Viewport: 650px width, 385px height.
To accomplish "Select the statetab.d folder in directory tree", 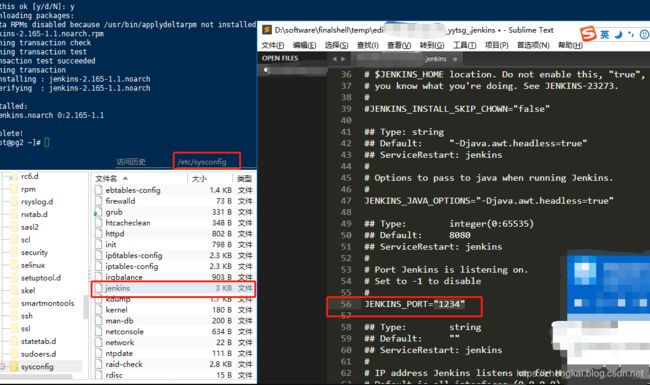I will tap(38, 341).
